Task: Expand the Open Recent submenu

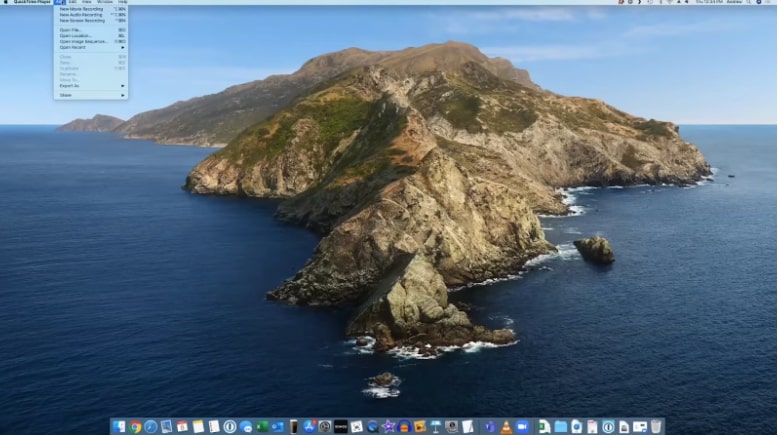Action: click(x=91, y=47)
